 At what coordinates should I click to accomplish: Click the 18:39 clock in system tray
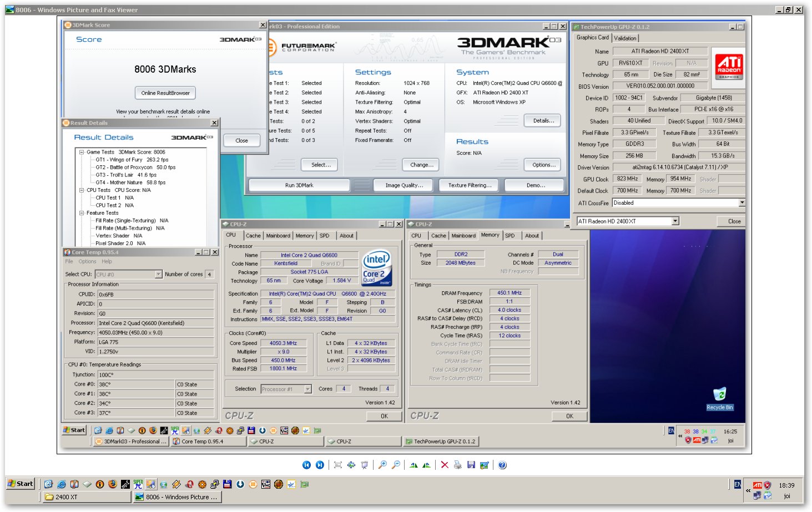[786, 485]
